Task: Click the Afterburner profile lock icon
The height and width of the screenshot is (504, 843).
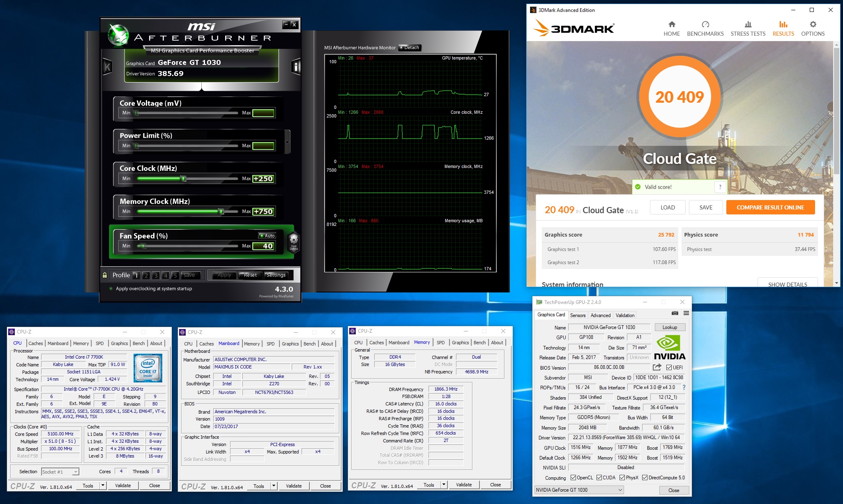Action: pos(105,275)
